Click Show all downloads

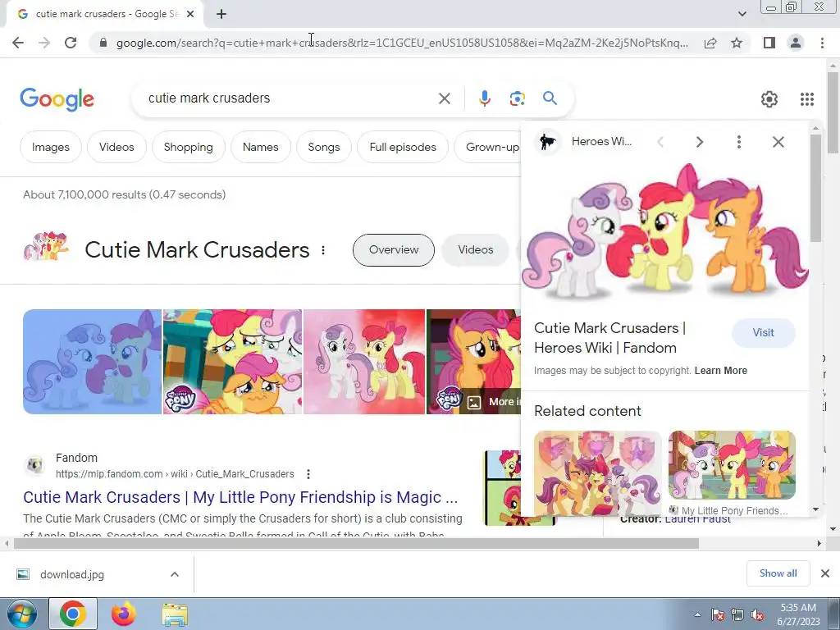click(778, 573)
